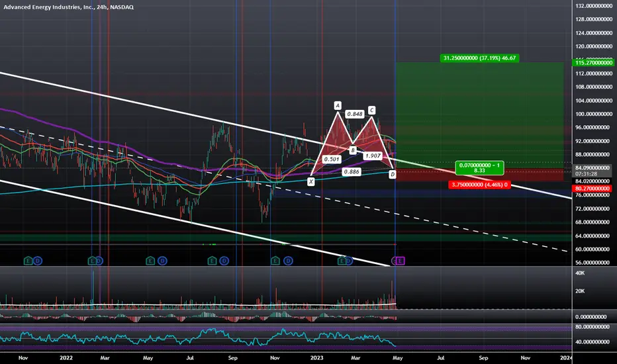The height and width of the screenshot is (364, 617).
Task: Click the 0.848 ratio label
Action: (355, 114)
